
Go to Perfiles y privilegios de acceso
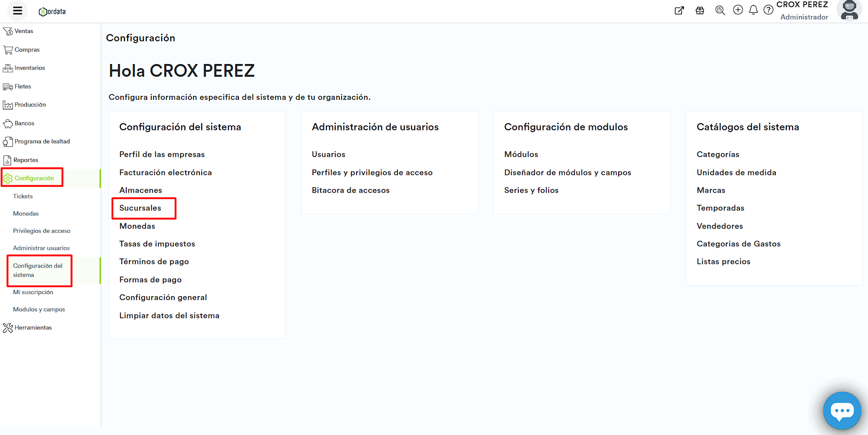(372, 173)
